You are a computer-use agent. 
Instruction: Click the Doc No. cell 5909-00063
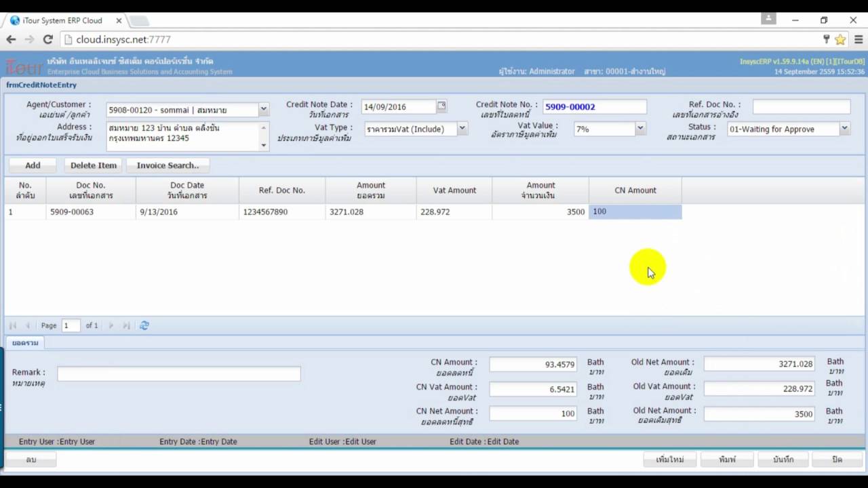(91, 211)
